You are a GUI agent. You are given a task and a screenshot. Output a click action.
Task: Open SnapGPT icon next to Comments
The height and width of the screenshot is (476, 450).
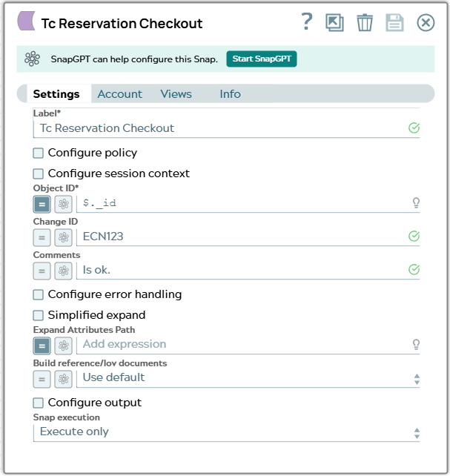click(64, 271)
